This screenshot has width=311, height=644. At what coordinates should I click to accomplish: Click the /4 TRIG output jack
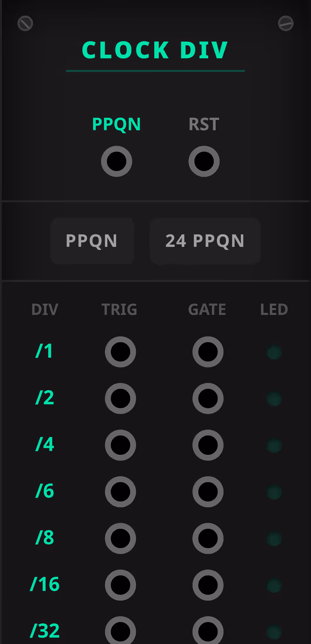(x=120, y=445)
